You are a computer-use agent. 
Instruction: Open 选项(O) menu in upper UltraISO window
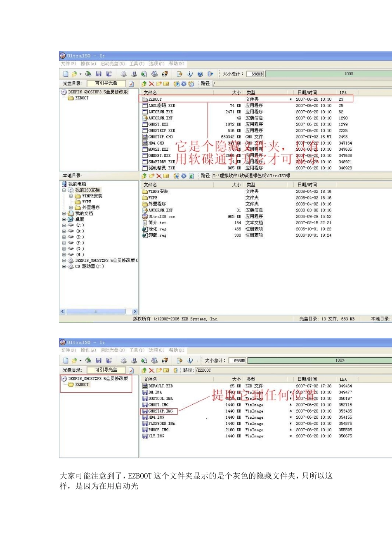pos(156,64)
